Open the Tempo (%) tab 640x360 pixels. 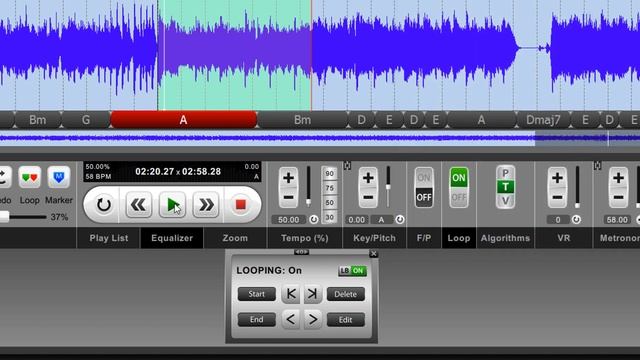[x=304, y=238]
